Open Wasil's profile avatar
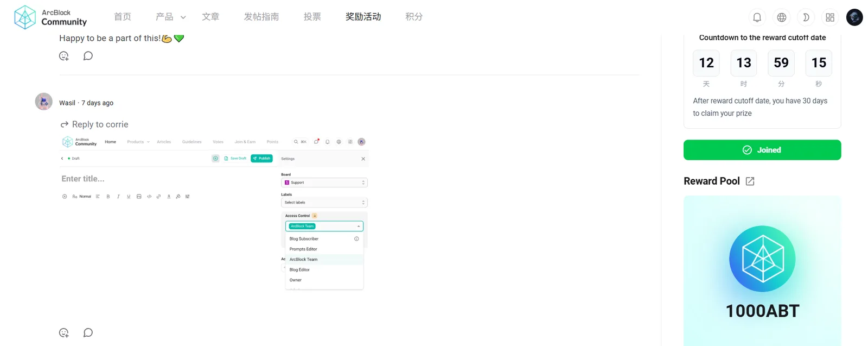 (44, 102)
